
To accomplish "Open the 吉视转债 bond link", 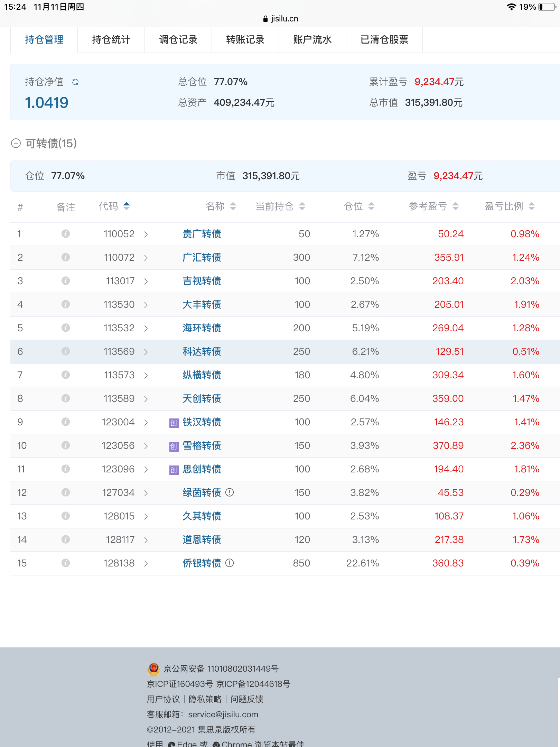I will coord(202,281).
